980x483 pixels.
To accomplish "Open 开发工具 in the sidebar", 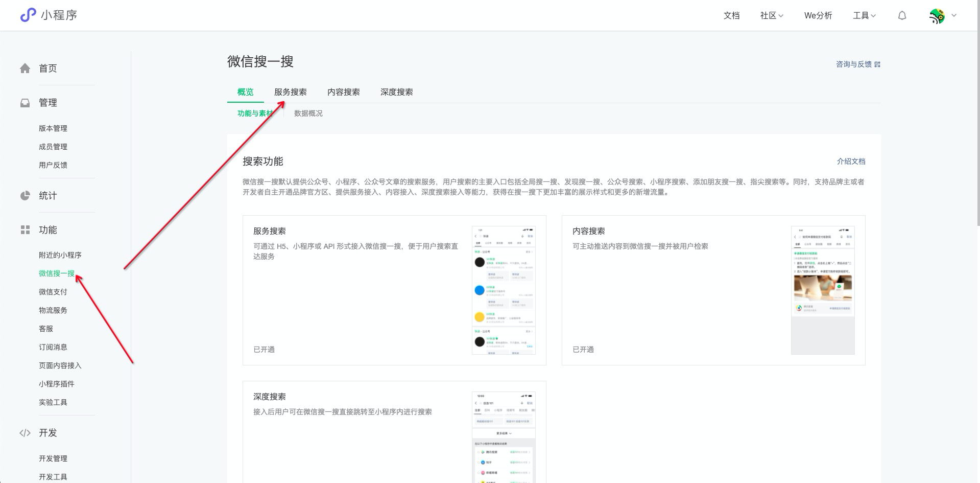I will click(x=53, y=477).
